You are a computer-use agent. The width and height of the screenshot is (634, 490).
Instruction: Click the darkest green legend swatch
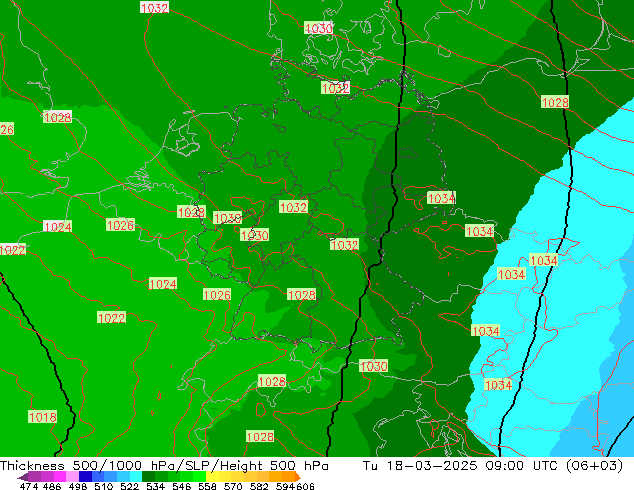pos(148,477)
